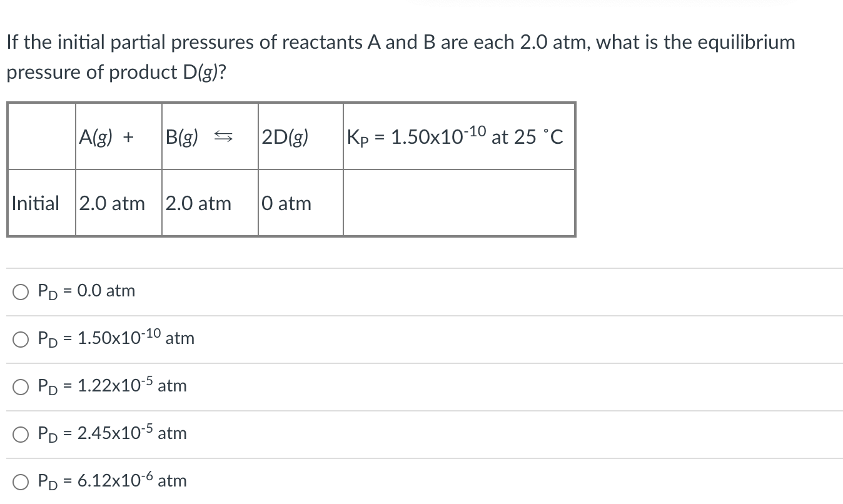Image resolution: width=843 pixels, height=504 pixels.
Task: Click the 6.12x10-6 atm answer label
Action: [113, 480]
